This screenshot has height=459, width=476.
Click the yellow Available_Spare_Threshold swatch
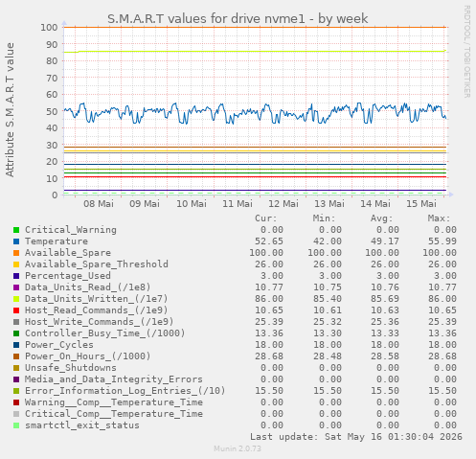point(16,264)
